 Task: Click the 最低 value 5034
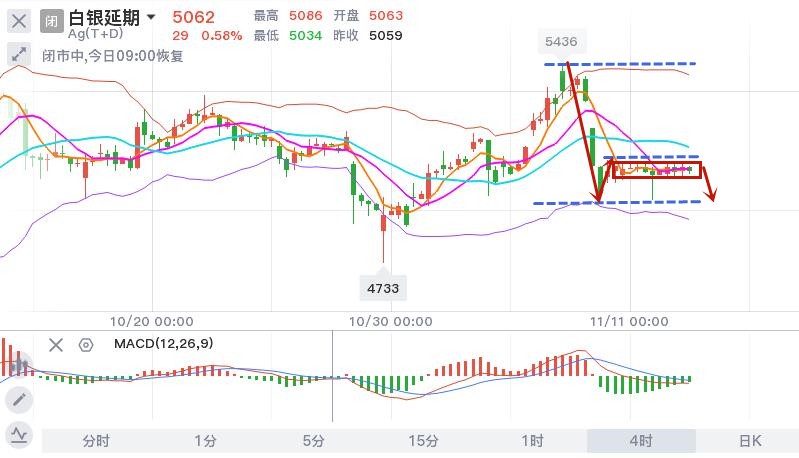(306, 36)
